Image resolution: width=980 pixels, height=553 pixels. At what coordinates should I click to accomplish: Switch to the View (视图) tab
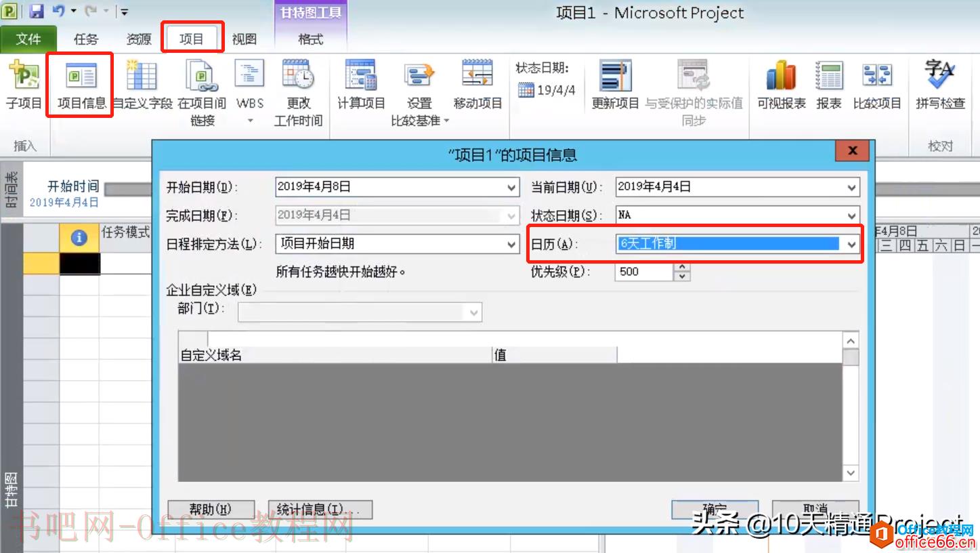coord(244,39)
